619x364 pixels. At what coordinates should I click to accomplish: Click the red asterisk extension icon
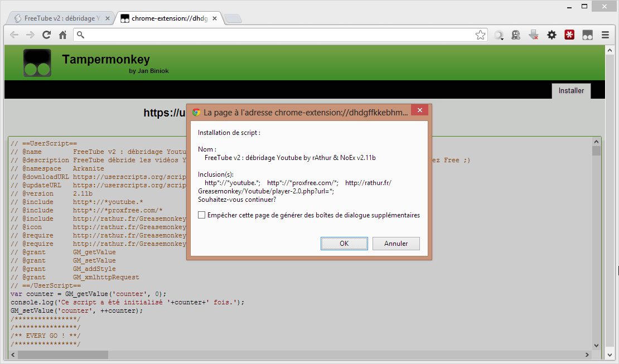click(569, 35)
